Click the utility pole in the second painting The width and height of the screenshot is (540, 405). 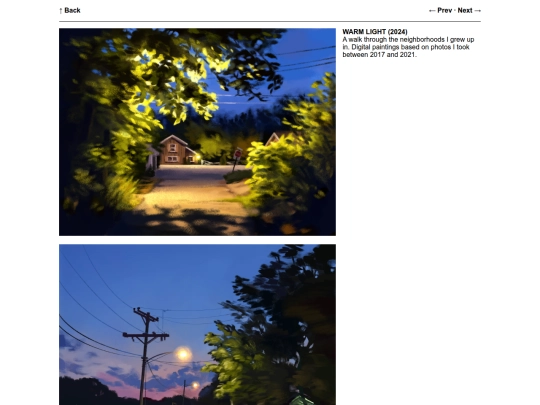tap(146, 356)
